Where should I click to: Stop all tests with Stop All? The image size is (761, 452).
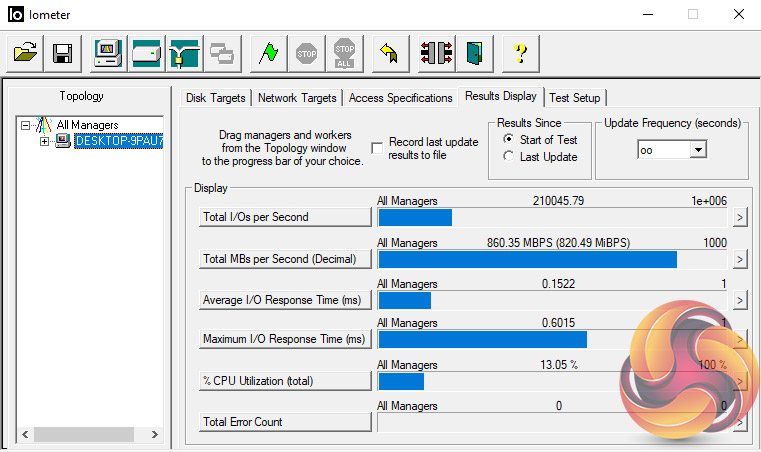click(345, 53)
